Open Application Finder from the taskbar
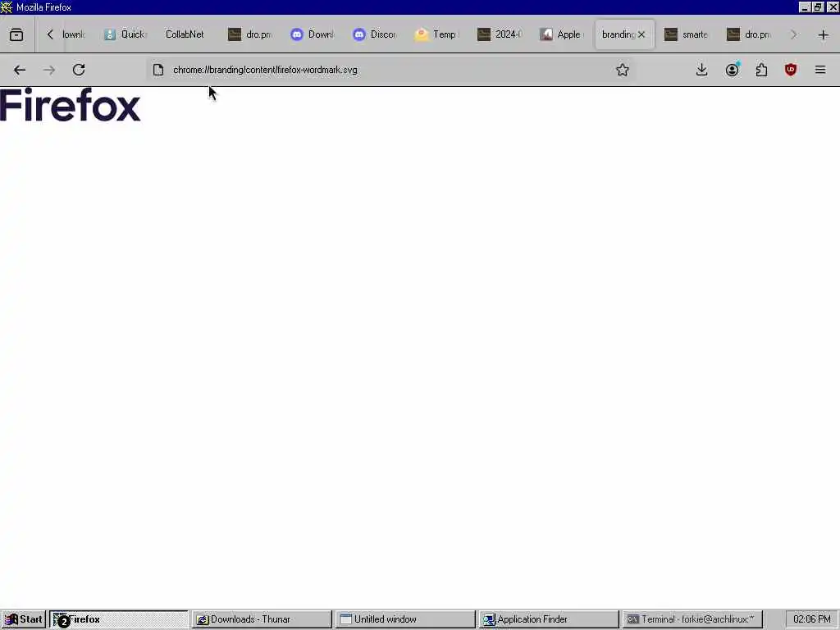The width and height of the screenshot is (840, 630). (x=549, y=619)
